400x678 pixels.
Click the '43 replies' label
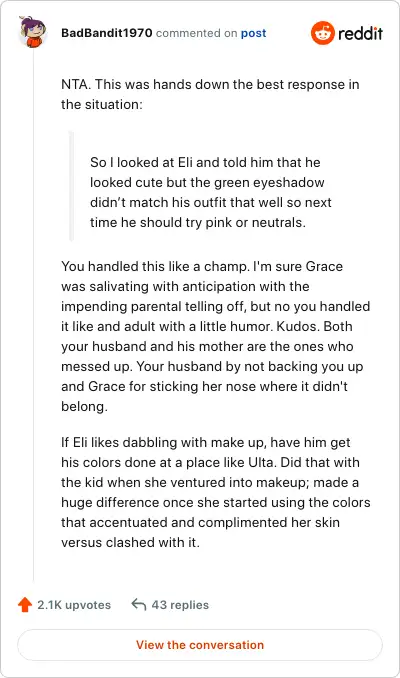(180, 604)
